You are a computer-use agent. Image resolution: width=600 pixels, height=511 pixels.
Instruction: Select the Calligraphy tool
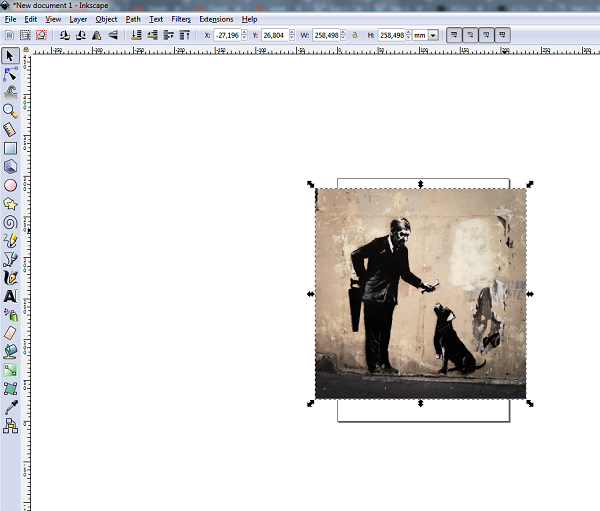pyautogui.click(x=10, y=278)
